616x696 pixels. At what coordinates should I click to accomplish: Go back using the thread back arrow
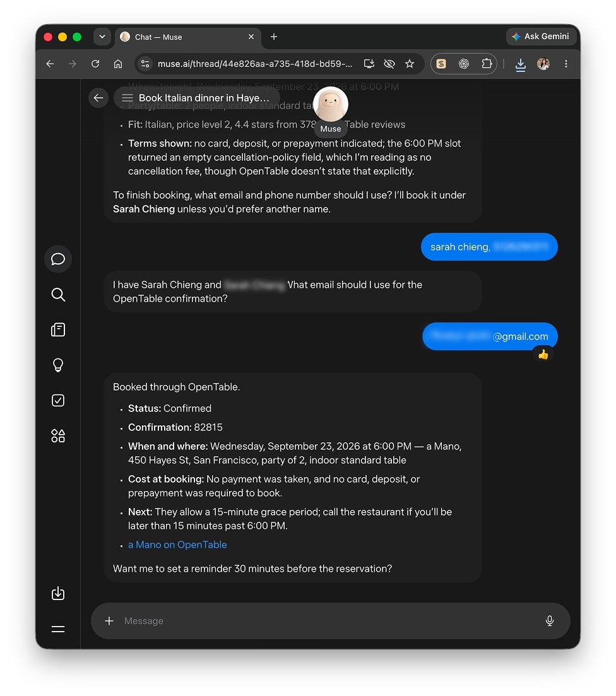pos(98,98)
